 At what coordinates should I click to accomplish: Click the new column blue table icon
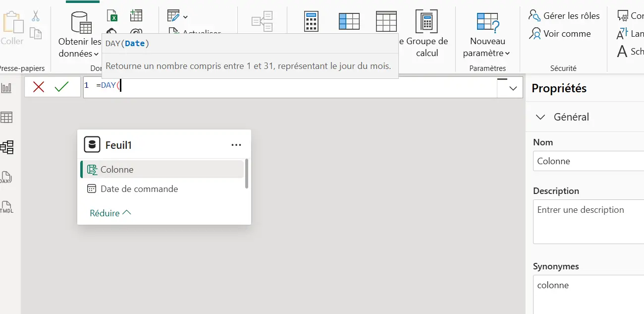pos(349,22)
